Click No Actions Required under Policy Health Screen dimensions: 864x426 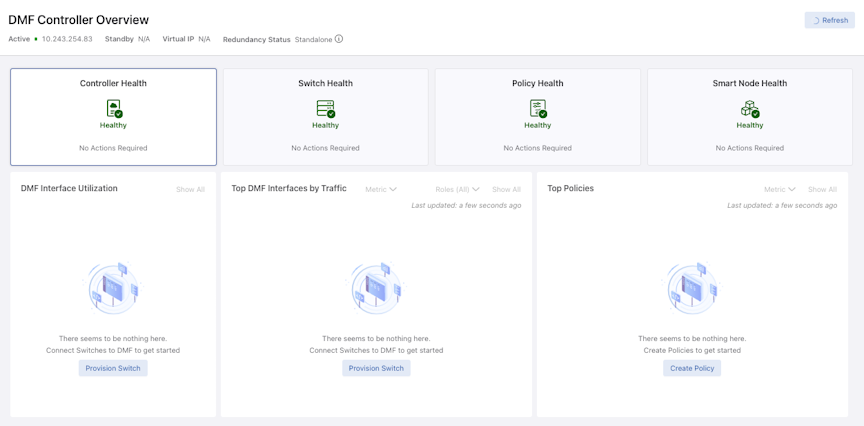[x=538, y=148]
